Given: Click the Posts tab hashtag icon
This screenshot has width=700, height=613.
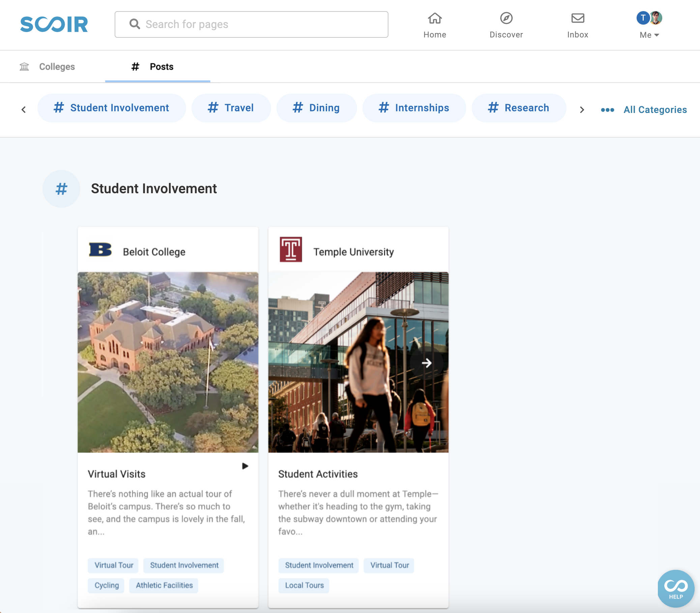Looking at the screenshot, I should click(x=135, y=66).
